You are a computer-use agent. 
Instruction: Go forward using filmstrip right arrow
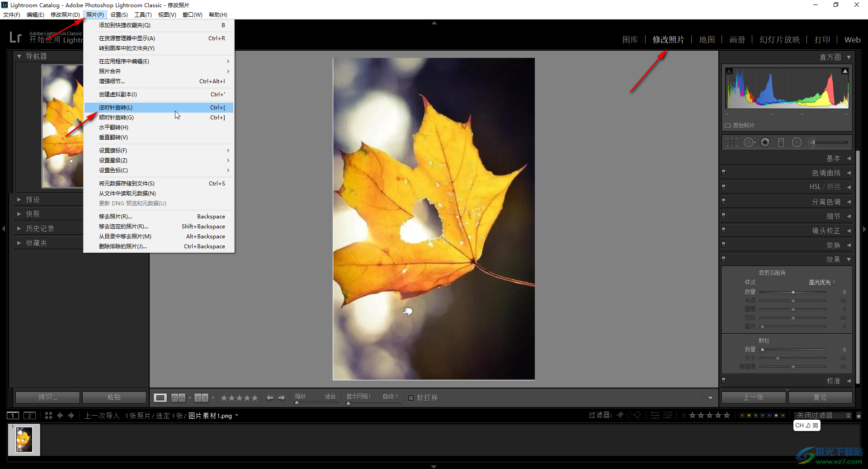(71, 415)
